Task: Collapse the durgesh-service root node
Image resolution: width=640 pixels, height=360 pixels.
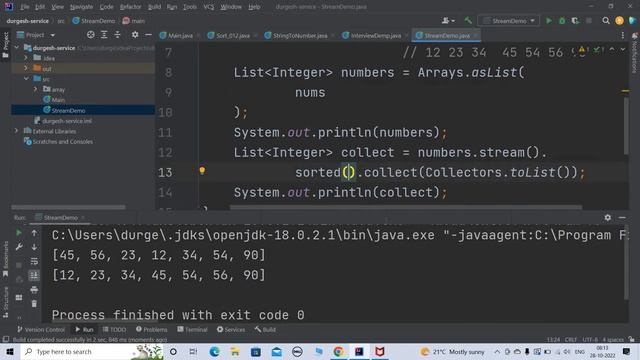Action: [x=17, y=47]
